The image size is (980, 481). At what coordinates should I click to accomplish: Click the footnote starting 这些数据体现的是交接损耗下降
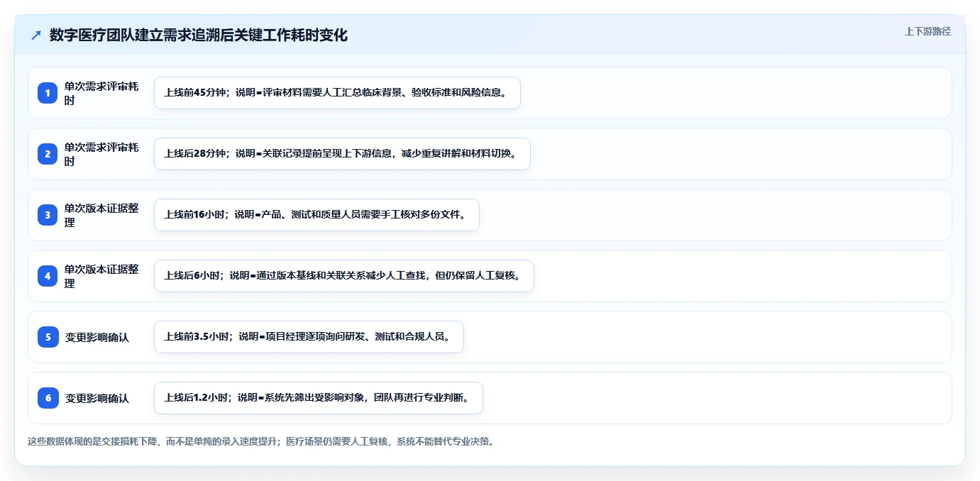click(260, 441)
